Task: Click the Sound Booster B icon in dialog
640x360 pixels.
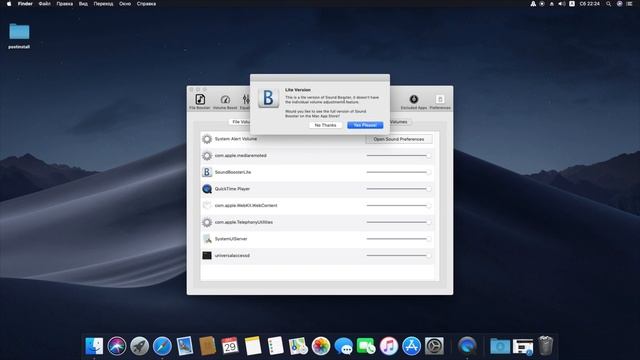Action: tap(268, 98)
